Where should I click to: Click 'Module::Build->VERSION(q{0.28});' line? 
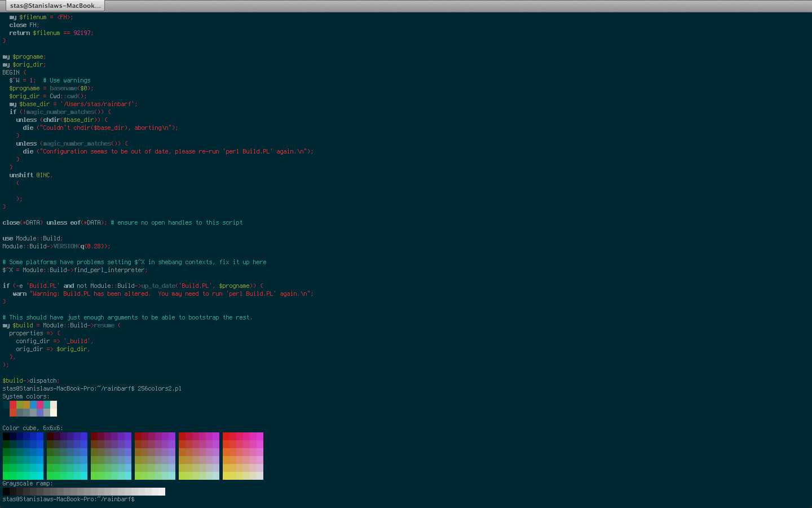click(x=56, y=247)
